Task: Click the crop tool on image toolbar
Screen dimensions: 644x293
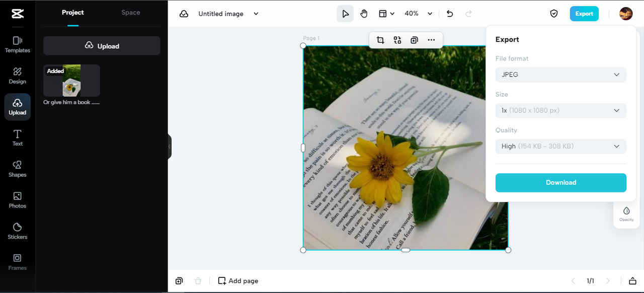Action: click(380, 40)
